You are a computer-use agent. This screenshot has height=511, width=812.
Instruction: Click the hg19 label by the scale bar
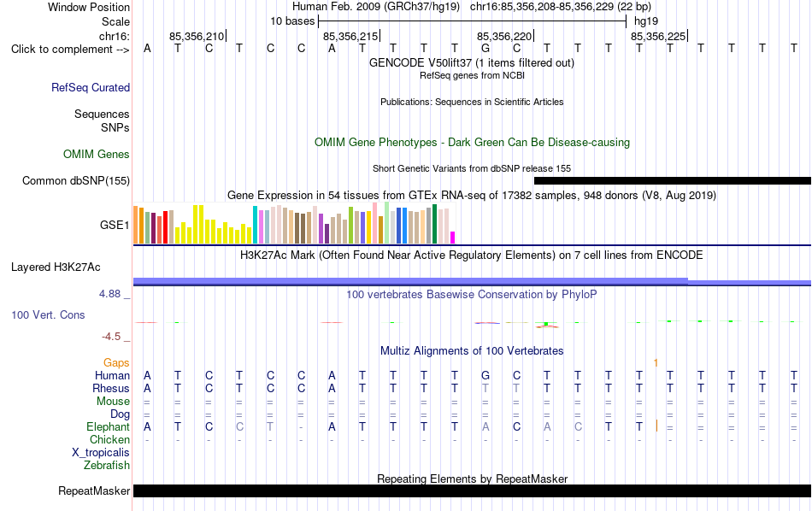646,21
